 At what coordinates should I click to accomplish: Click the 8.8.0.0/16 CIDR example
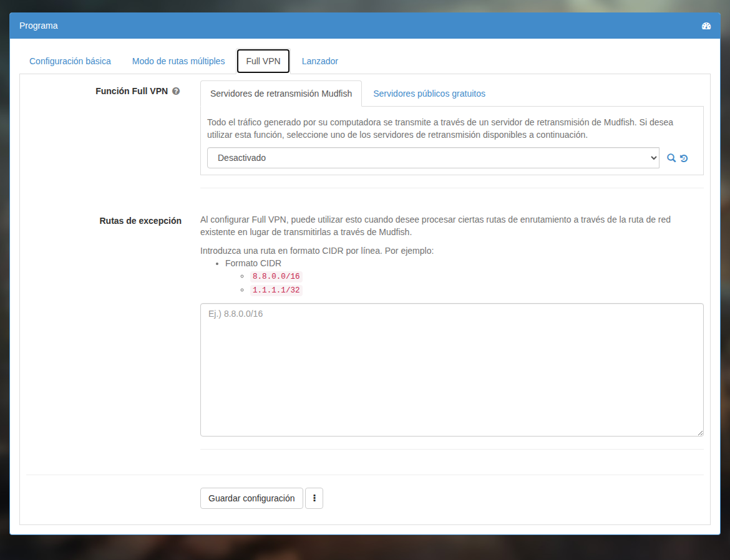click(x=276, y=276)
